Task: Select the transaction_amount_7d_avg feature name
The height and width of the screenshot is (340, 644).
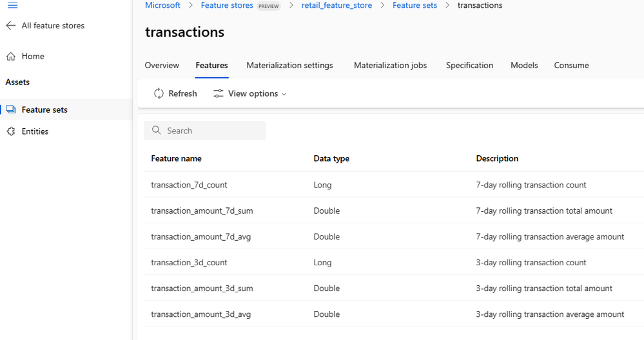Action: [201, 236]
